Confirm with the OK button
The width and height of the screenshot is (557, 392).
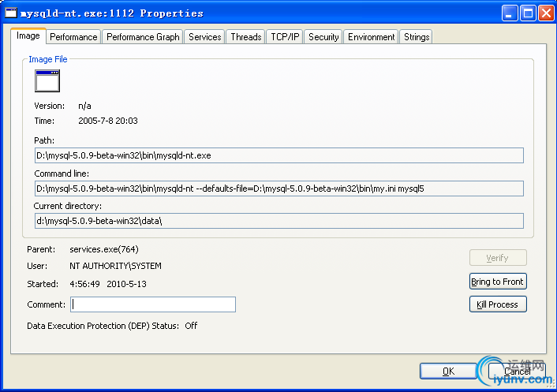[448, 371]
